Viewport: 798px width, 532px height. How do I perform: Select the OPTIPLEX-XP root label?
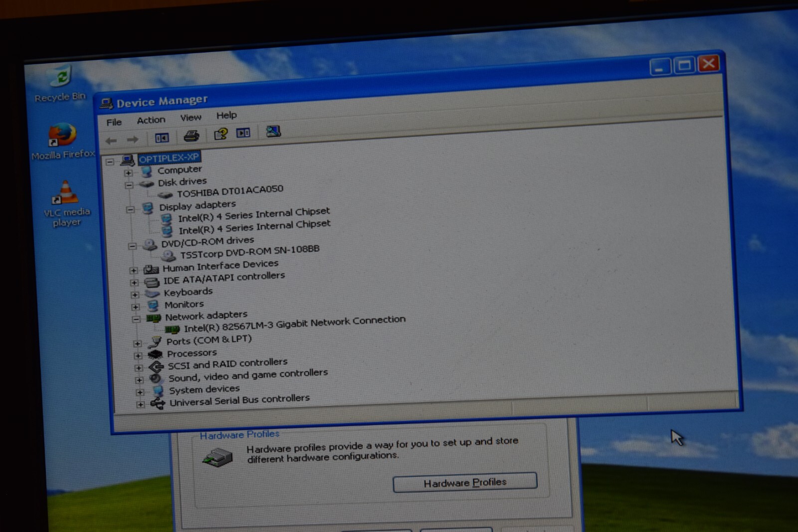click(169, 158)
